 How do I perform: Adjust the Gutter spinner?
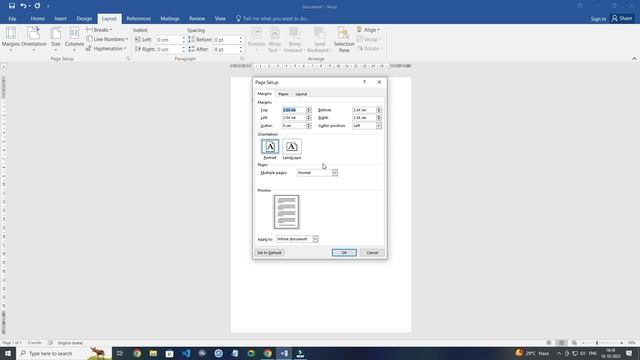click(x=309, y=126)
